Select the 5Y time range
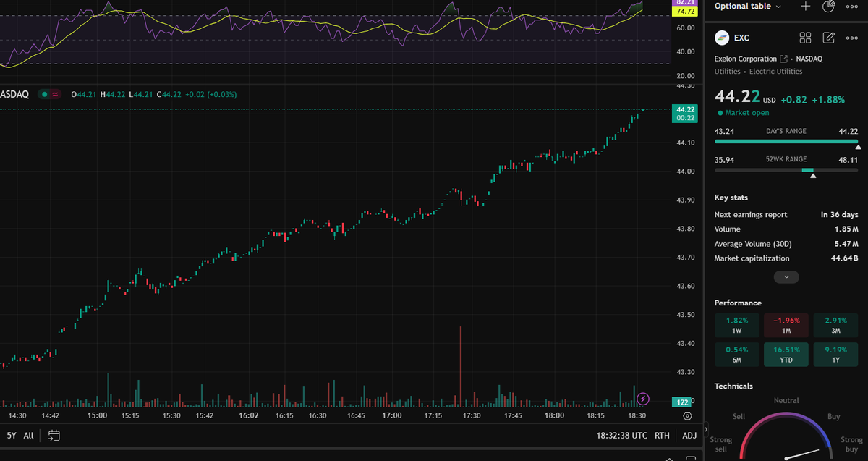 click(11, 436)
